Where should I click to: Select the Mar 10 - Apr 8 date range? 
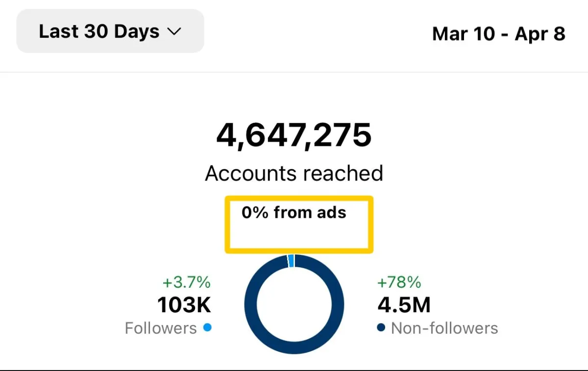click(498, 34)
